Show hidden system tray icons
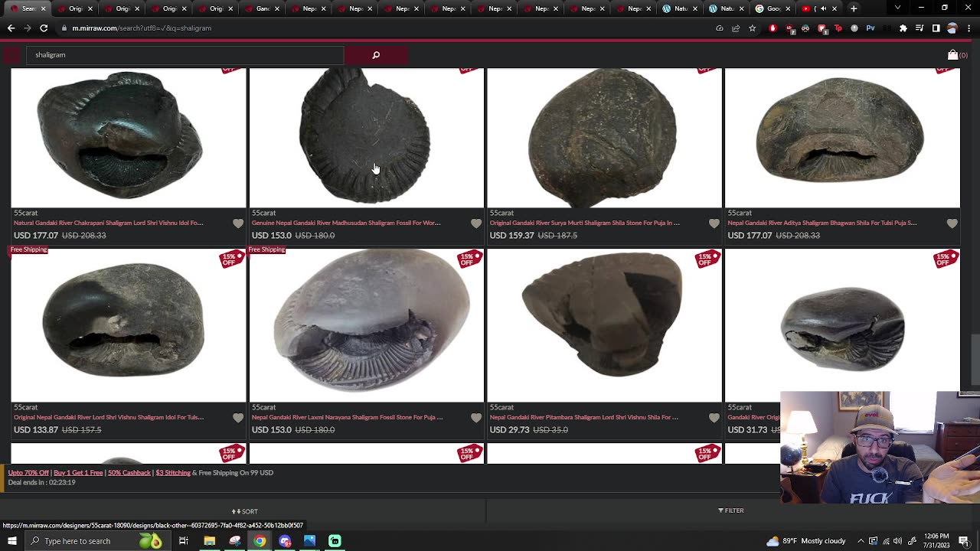The width and height of the screenshot is (980, 551). click(x=861, y=541)
